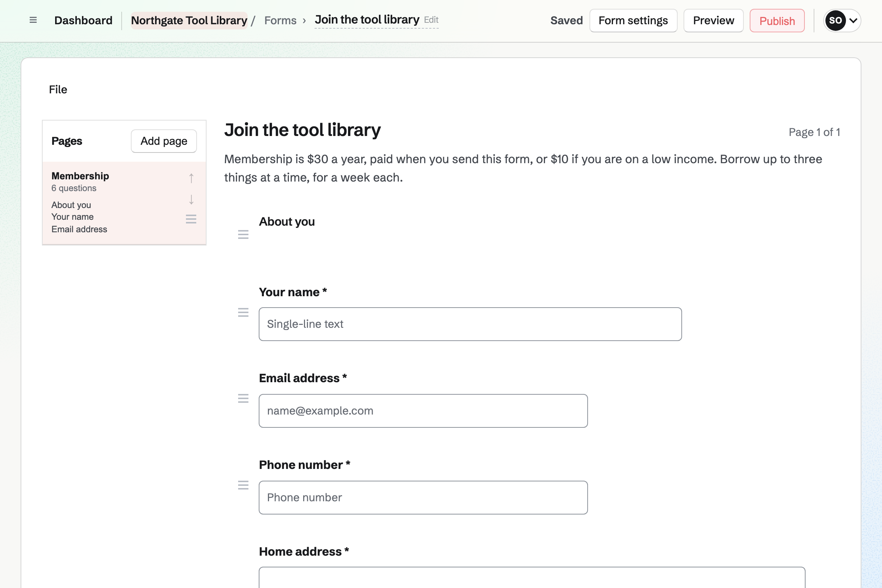
Task: Jump to About you in page outline
Action: [71, 205]
